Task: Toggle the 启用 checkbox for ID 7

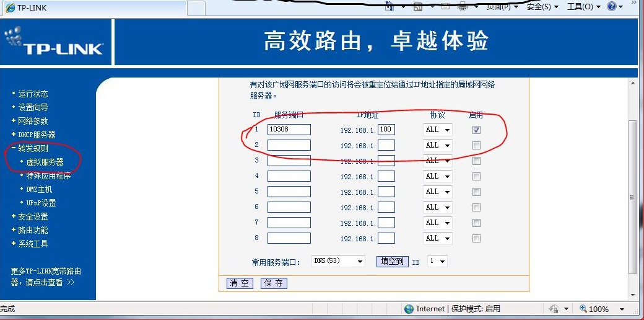Action: (x=476, y=223)
